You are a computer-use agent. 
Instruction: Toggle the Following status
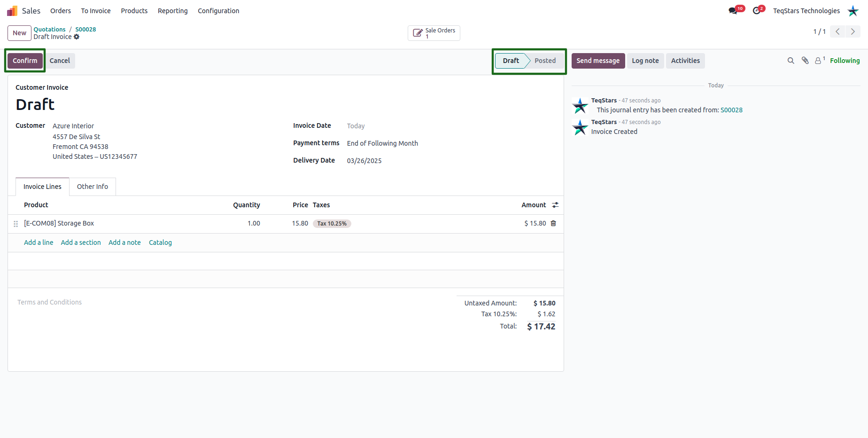point(845,61)
